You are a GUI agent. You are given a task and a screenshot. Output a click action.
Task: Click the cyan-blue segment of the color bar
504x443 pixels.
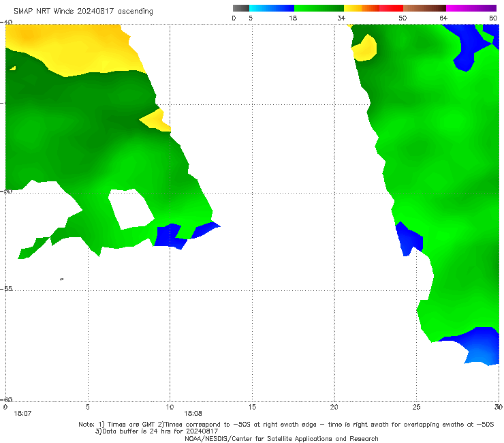(x=272, y=8)
